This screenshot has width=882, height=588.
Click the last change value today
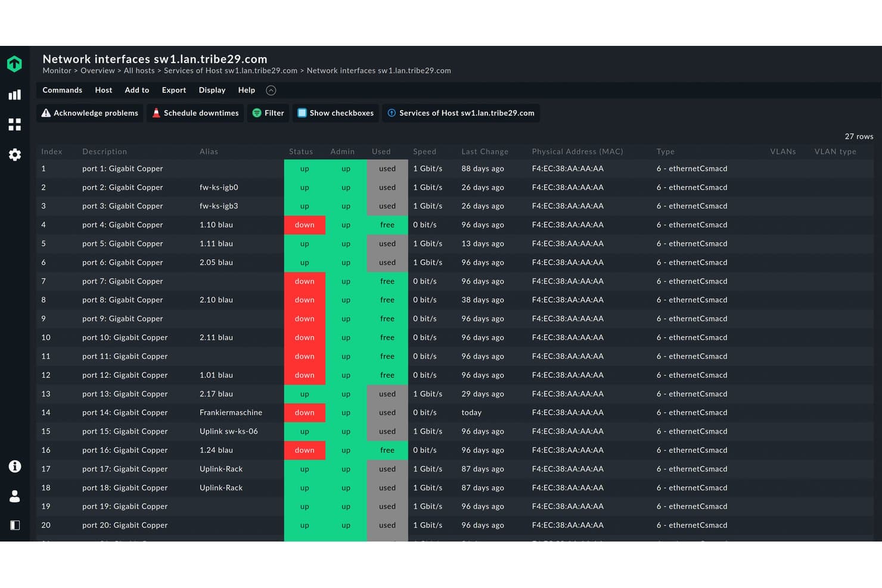tap(471, 412)
